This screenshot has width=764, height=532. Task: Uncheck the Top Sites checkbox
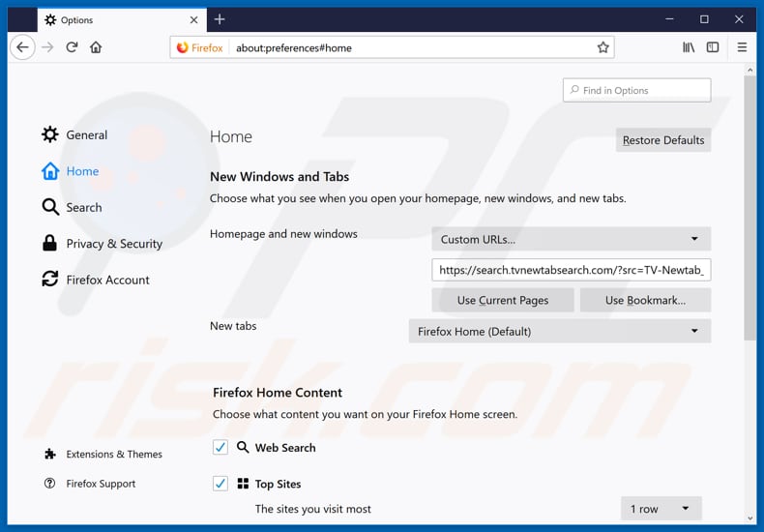point(220,484)
